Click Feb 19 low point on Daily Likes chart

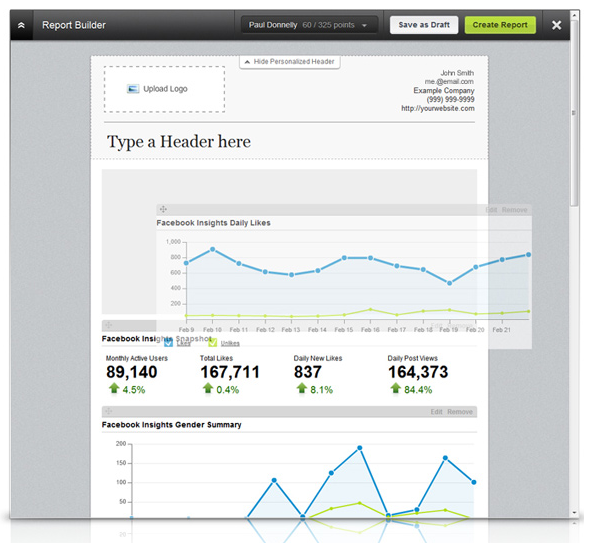[x=449, y=283]
